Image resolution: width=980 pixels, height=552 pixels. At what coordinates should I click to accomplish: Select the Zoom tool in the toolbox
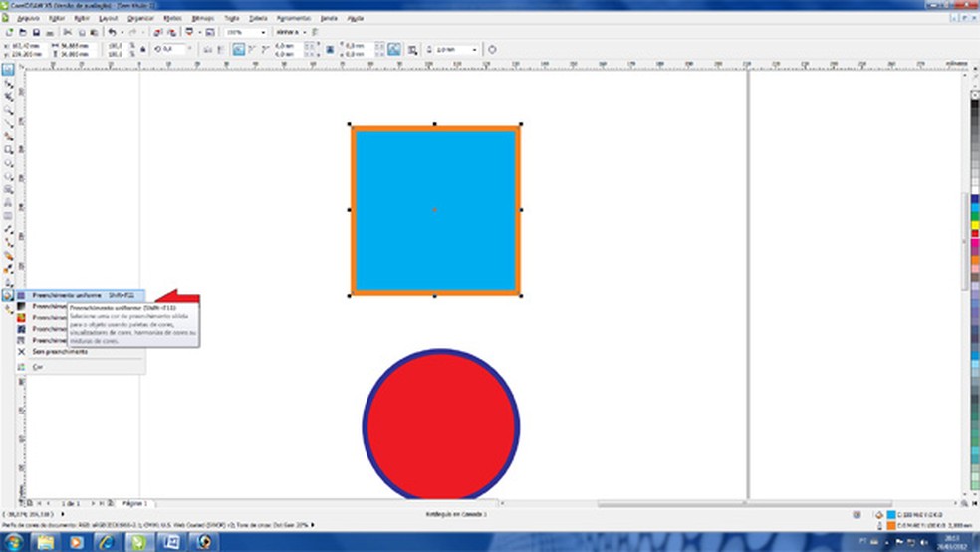pos(8,110)
